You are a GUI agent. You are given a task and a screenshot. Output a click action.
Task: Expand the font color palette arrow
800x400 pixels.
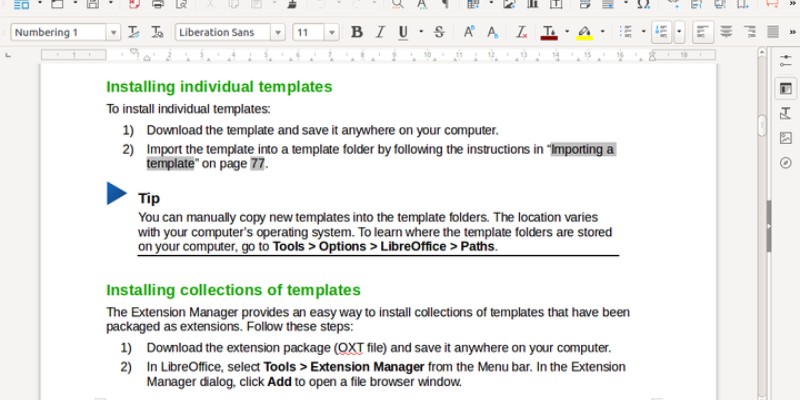point(567,32)
